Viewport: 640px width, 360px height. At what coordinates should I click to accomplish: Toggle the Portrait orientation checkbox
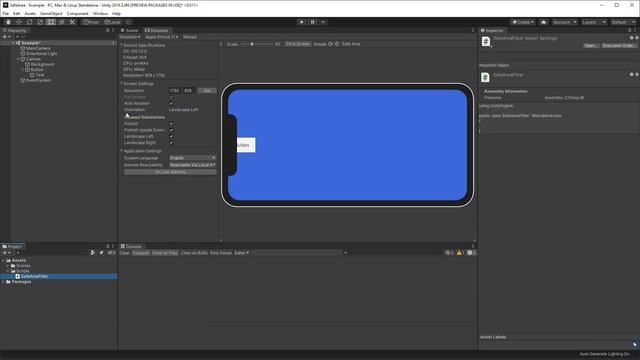tap(171, 123)
